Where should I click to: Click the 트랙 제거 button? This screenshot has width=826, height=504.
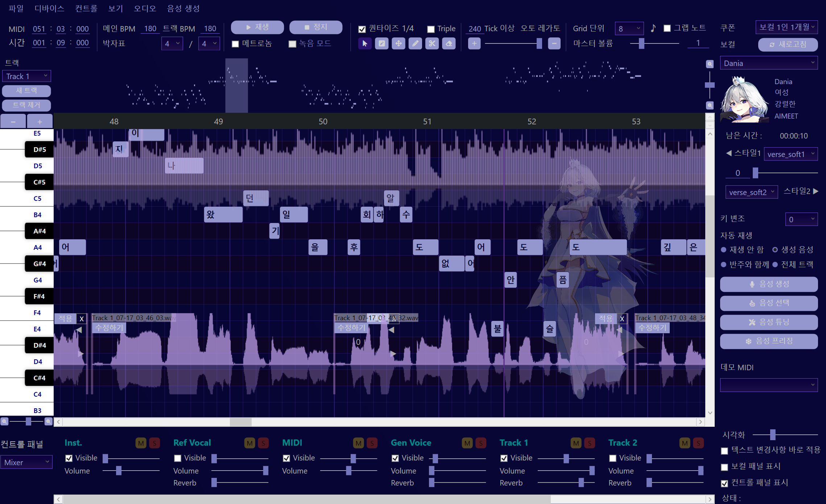tap(26, 105)
